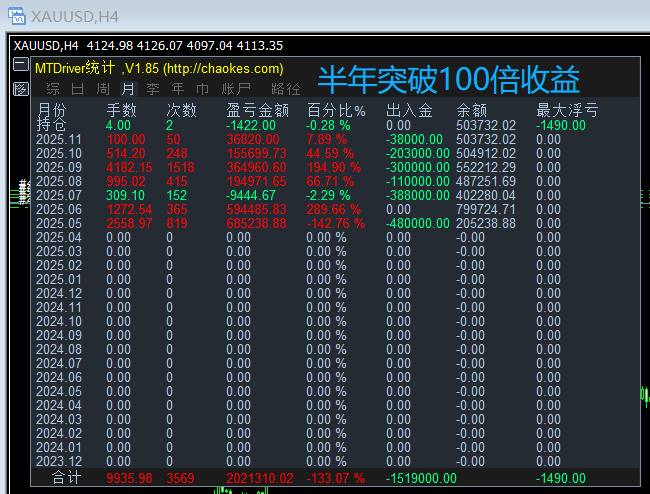The width and height of the screenshot is (650, 494).
Task: Click the 百分比% column header
Action: 336,111
